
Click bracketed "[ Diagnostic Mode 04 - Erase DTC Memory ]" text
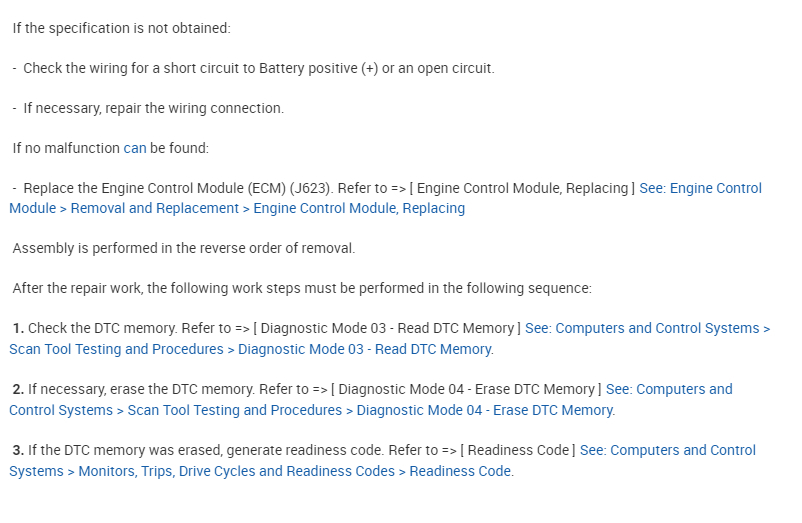[464, 389]
